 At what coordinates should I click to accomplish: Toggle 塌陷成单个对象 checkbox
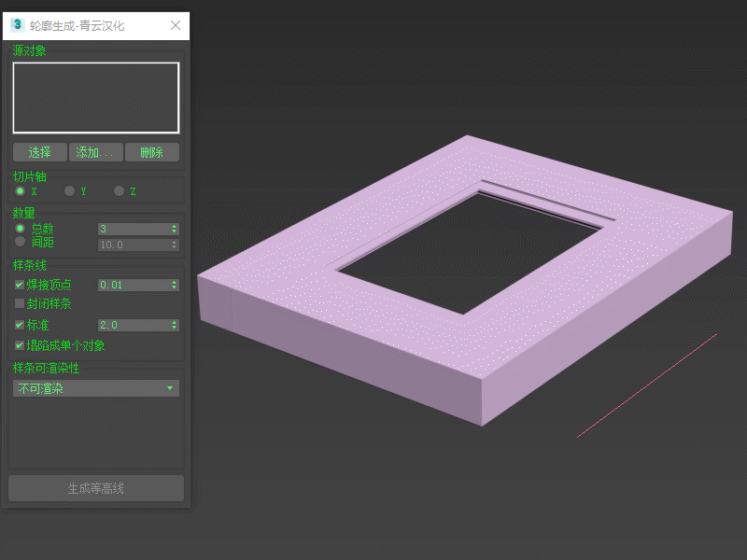pyautogui.click(x=20, y=345)
